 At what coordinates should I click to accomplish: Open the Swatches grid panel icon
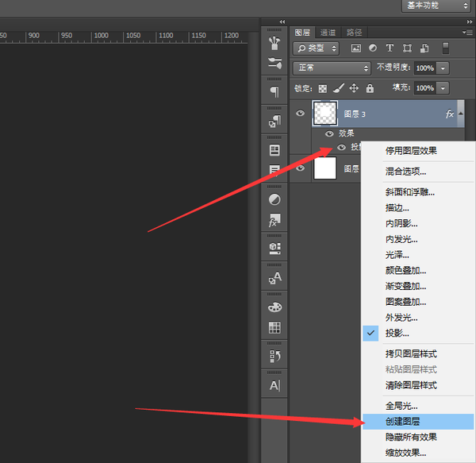click(274, 327)
